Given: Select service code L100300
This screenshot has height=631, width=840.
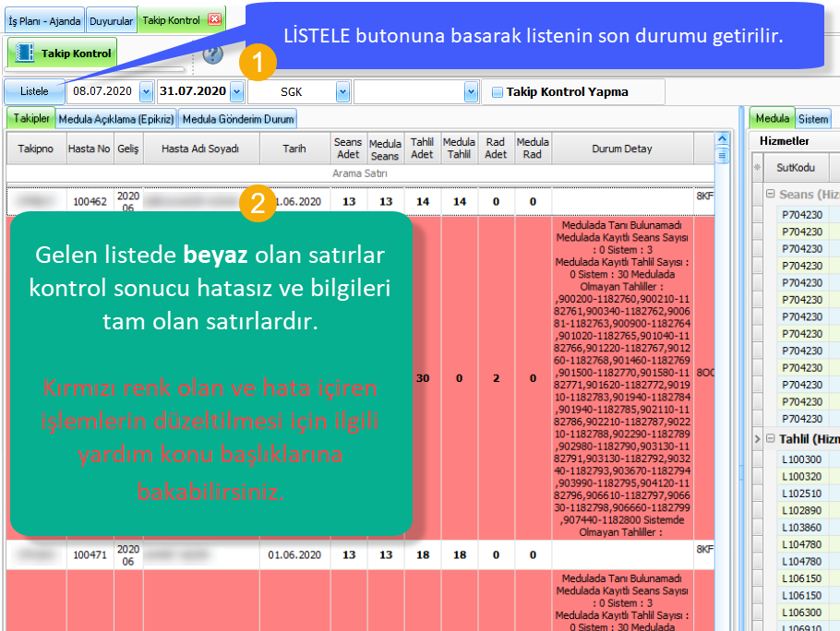Looking at the screenshot, I should [801, 459].
